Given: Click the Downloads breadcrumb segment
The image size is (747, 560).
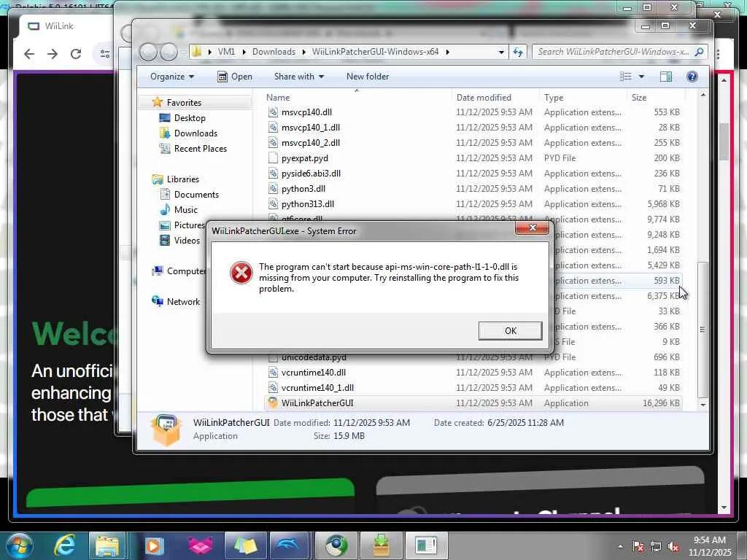Looking at the screenshot, I should click(274, 52).
